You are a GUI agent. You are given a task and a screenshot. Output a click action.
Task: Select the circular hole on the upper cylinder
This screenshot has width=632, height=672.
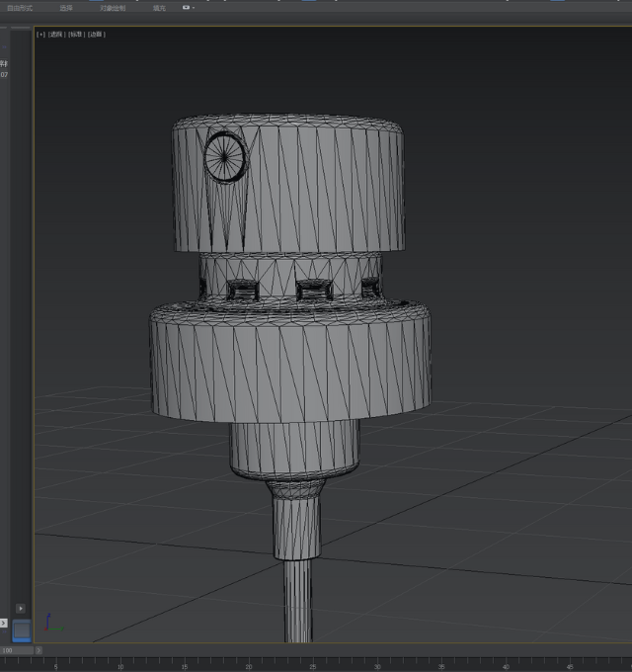point(225,157)
